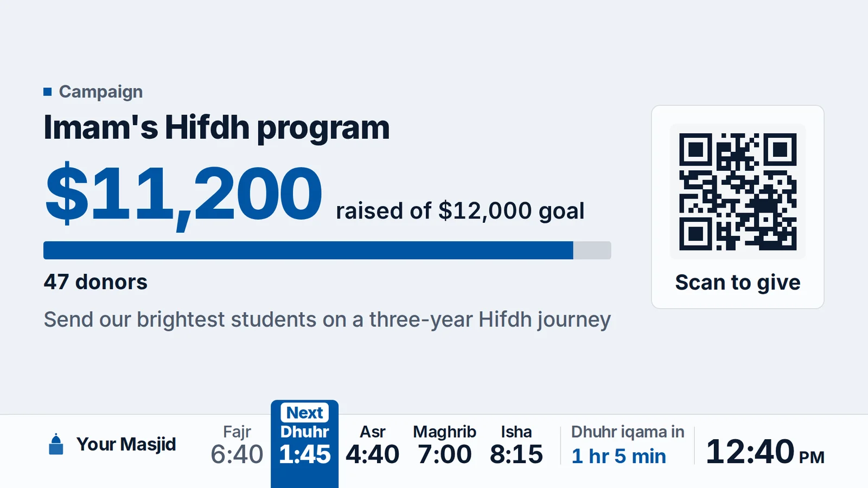
Task: Click the raised of $12,000 goal text
Action: click(x=460, y=211)
